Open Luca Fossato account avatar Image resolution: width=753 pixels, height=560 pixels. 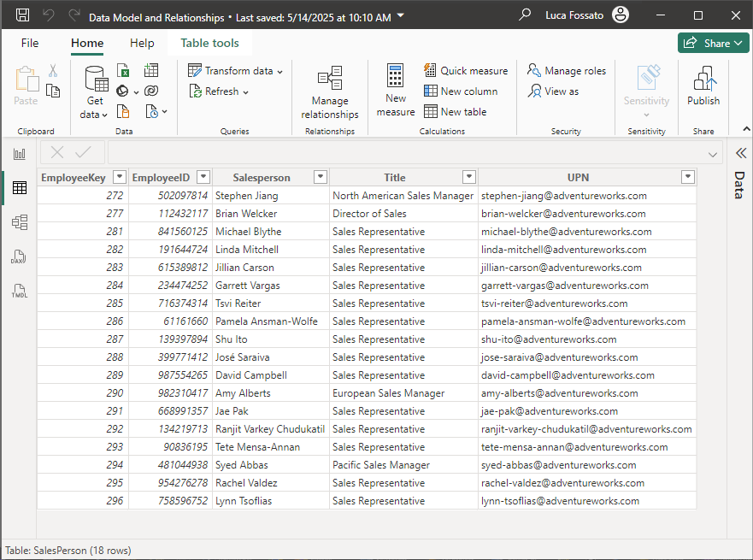tap(620, 15)
